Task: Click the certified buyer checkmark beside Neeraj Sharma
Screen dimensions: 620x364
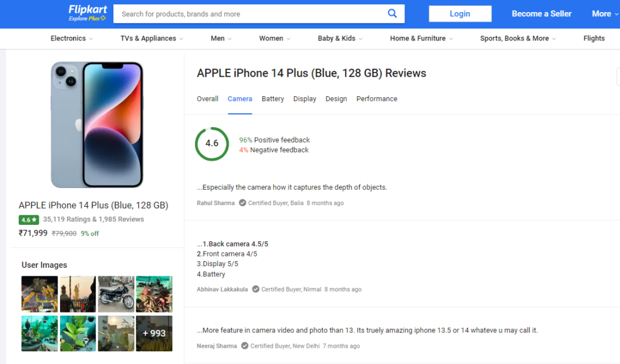Action: (245, 346)
